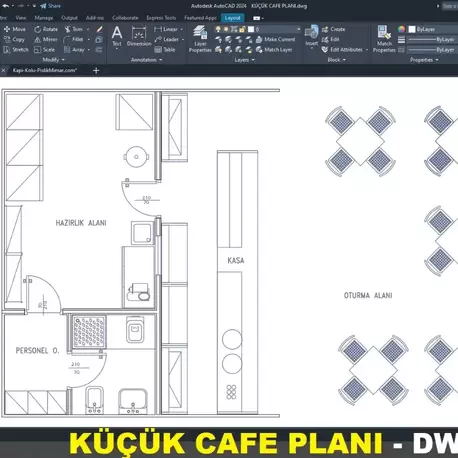Start the Dimension tool
This screenshot has width=458, height=458.
click(x=139, y=36)
